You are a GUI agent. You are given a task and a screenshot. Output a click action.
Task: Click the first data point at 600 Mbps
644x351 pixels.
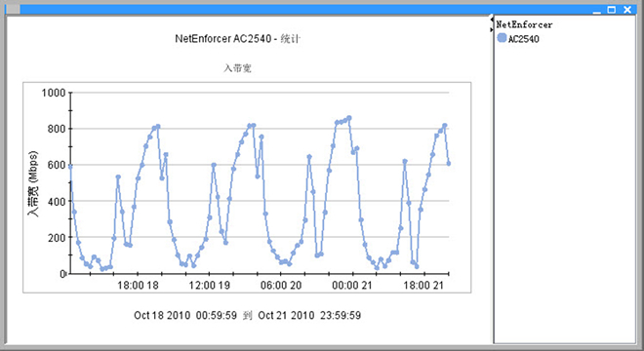click(70, 167)
